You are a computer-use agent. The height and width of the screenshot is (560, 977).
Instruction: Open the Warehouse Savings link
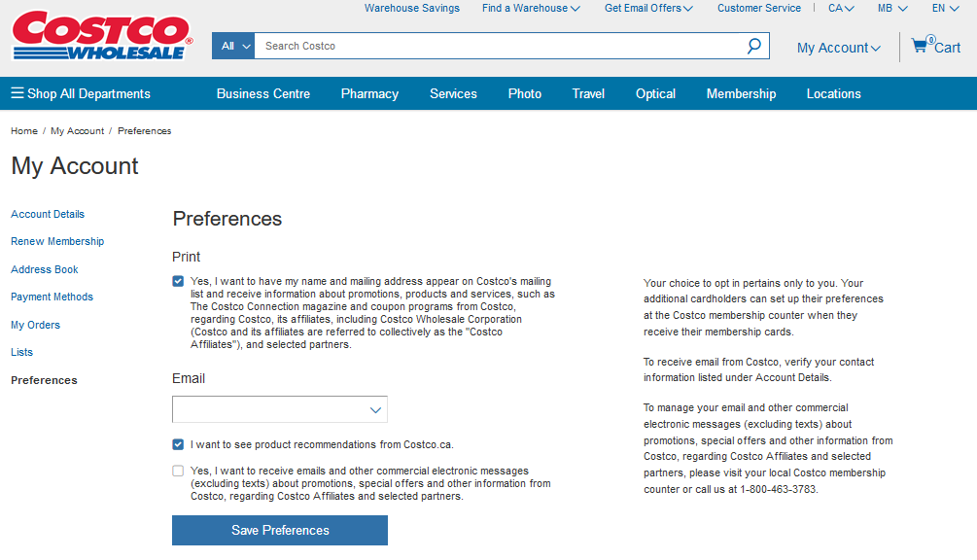click(x=412, y=8)
